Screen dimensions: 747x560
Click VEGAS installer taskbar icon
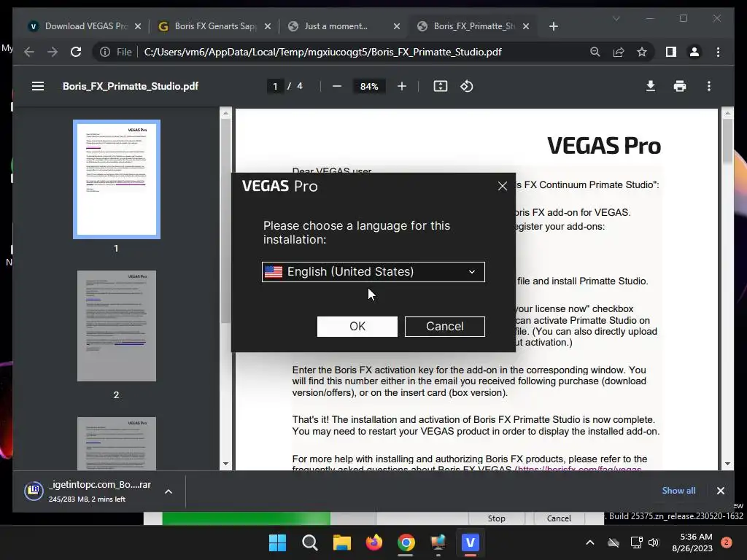pyautogui.click(x=471, y=542)
